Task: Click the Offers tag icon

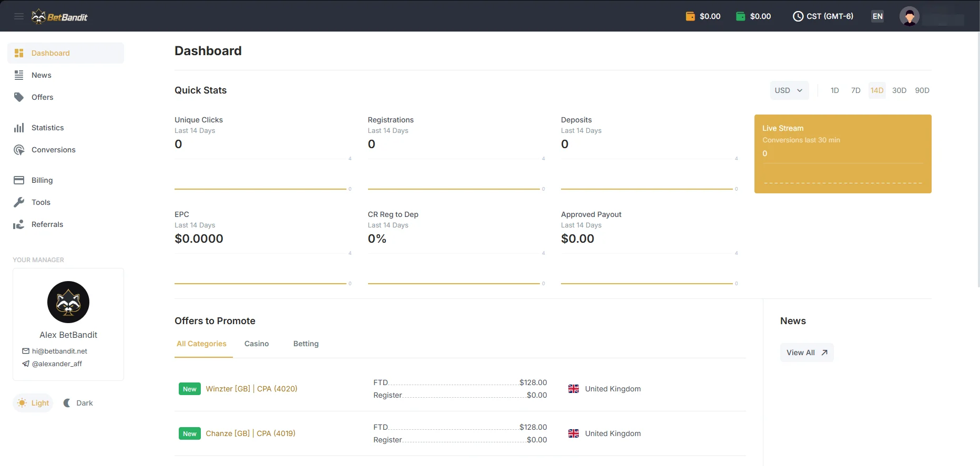Action: point(19,97)
